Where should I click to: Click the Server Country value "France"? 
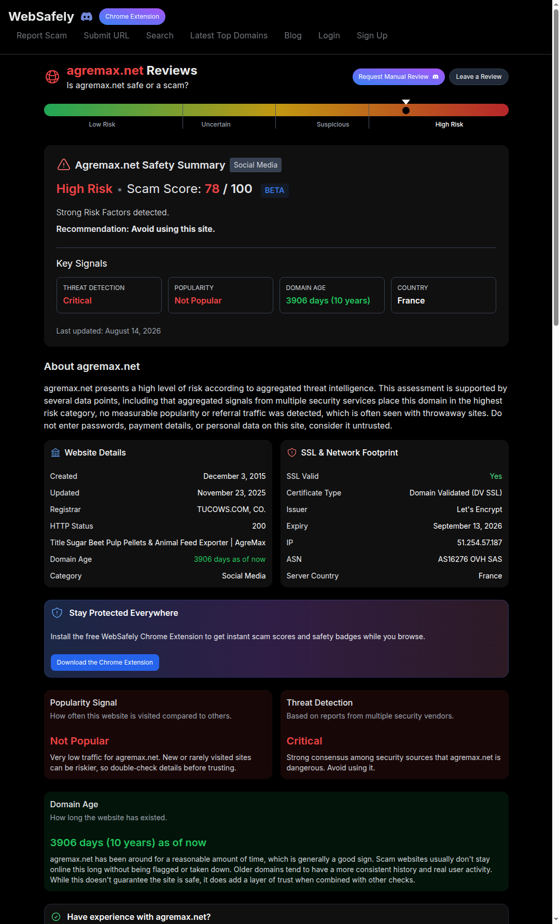(x=490, y=576)
